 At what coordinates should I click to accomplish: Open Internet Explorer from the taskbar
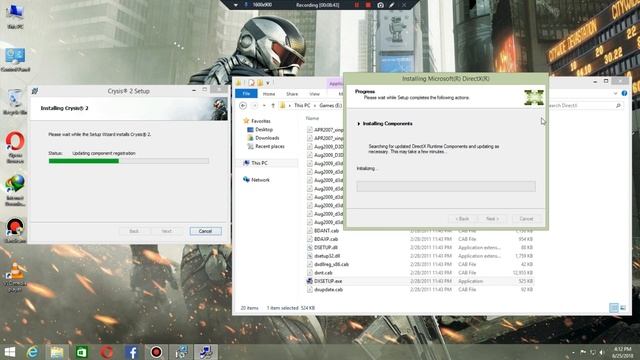[x=33, y=352]
